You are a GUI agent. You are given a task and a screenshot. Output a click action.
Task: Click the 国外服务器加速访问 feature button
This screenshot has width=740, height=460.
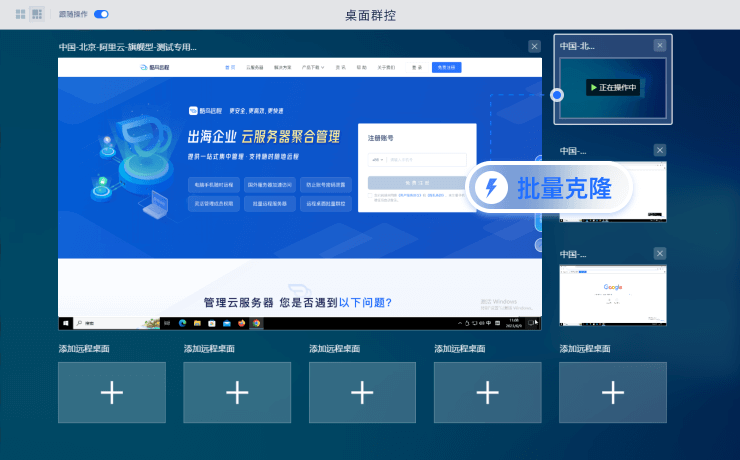point(270,185)
